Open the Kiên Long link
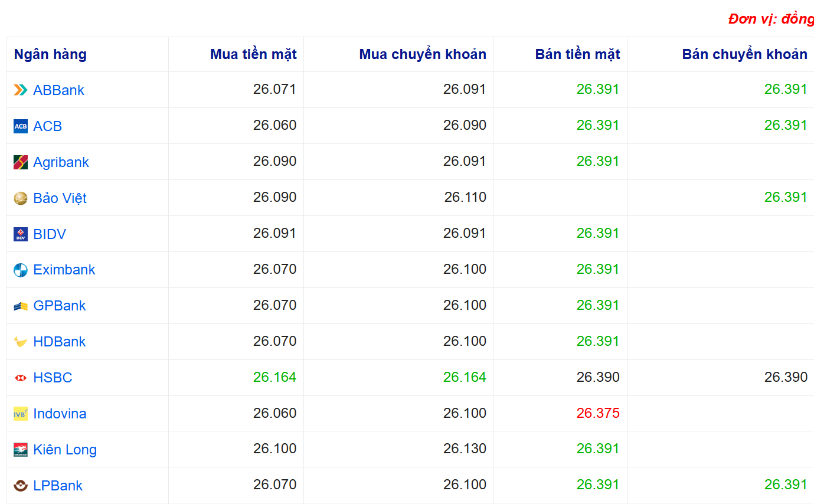Screen dimensions: 814x504 tap(65, 450)
